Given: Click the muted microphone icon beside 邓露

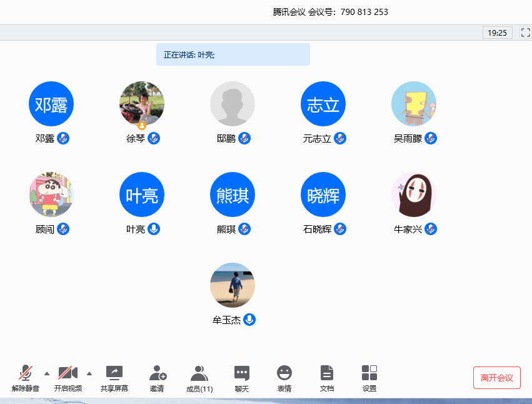Looking at the screenshot, I should click(x=63, y=138).
